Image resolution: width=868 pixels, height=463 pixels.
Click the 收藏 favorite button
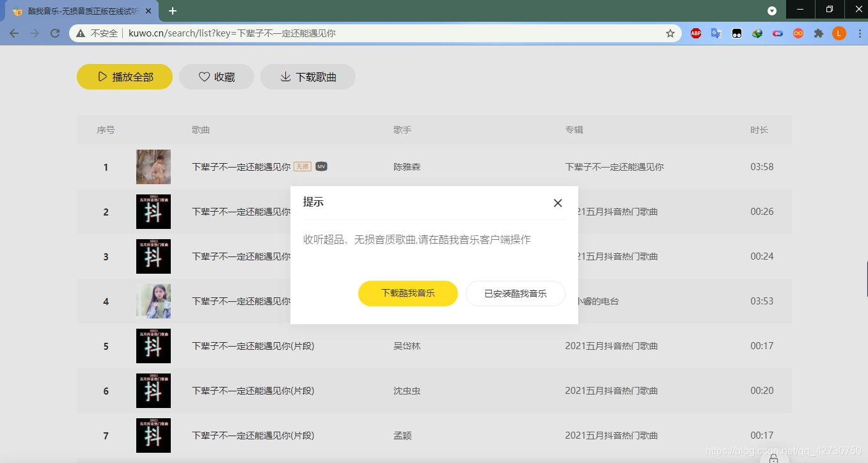click(x=216, y=77)
